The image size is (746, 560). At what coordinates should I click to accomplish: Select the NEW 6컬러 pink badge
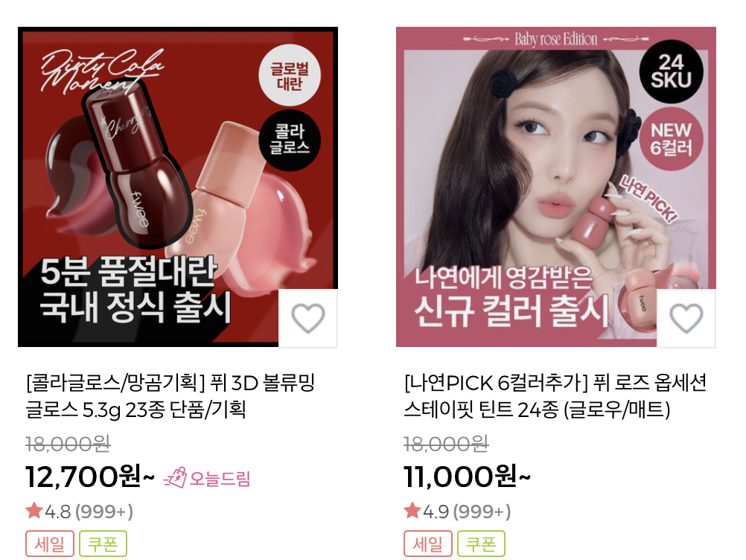tap(671, 139)
